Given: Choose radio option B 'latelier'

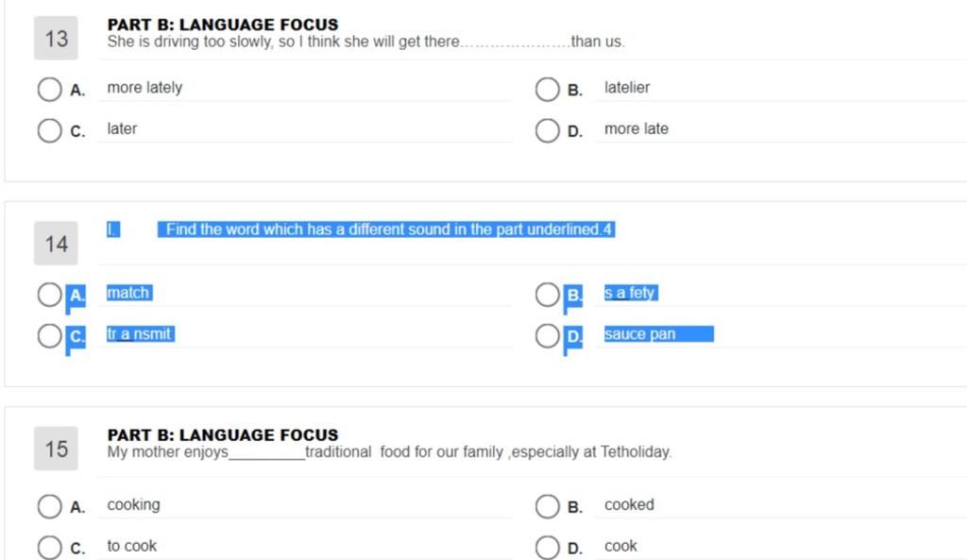Looking at the screenshot, I should pyautogui.click(x=547, y=90).
